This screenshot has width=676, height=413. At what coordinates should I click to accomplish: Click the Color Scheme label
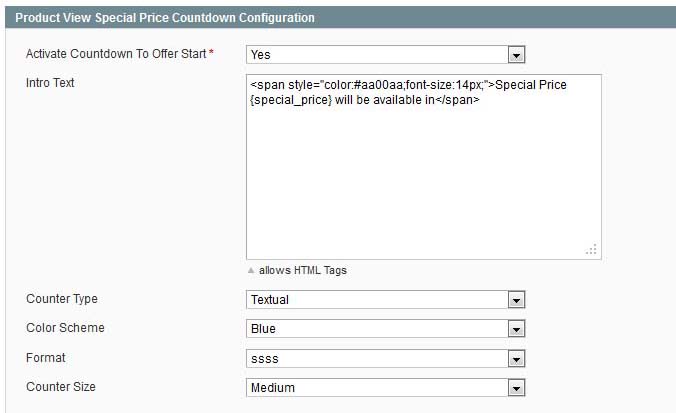[x=65, y=328]
